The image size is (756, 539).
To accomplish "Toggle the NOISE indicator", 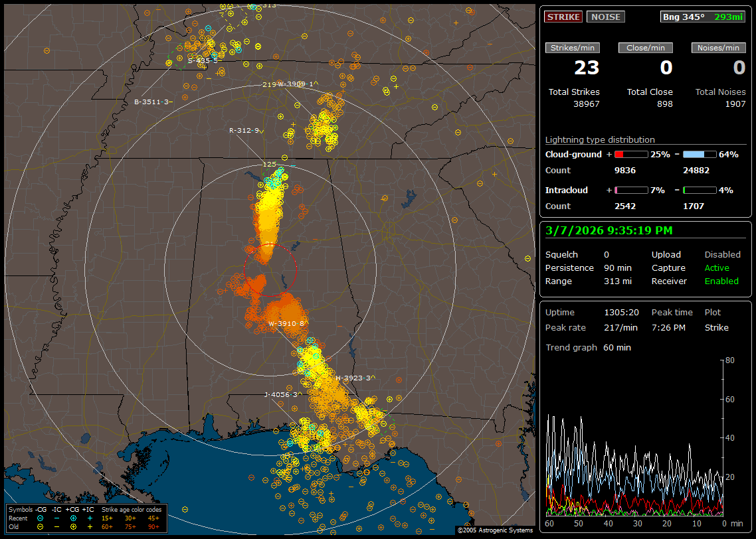I will pos(605,17).
